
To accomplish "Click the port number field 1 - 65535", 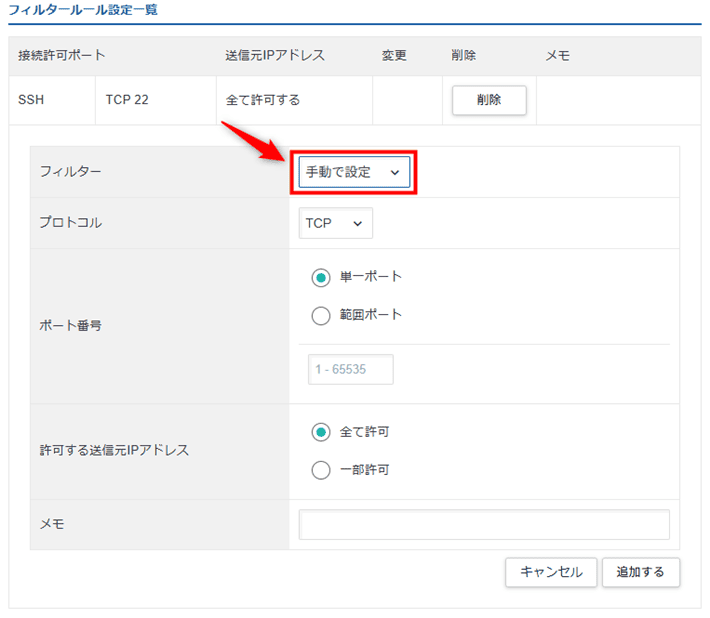I will tap(350, 369).
